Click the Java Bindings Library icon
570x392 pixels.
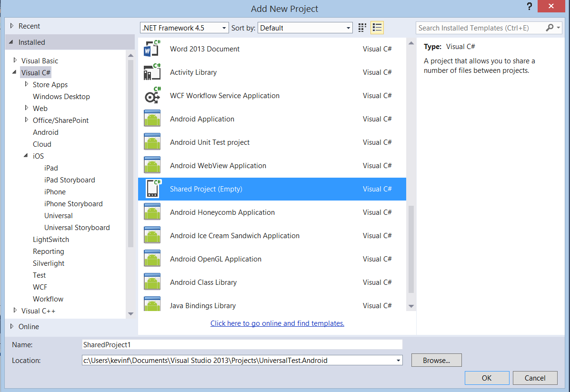click(x=152, y=304)
